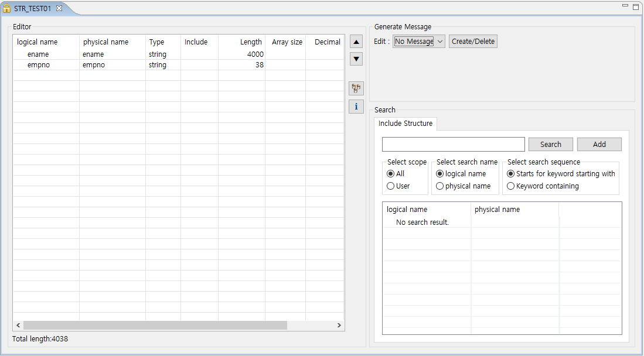Click the search keyword input field
Image resolution: width=644 pixels, height=356 pixels.
click(453, 145)
